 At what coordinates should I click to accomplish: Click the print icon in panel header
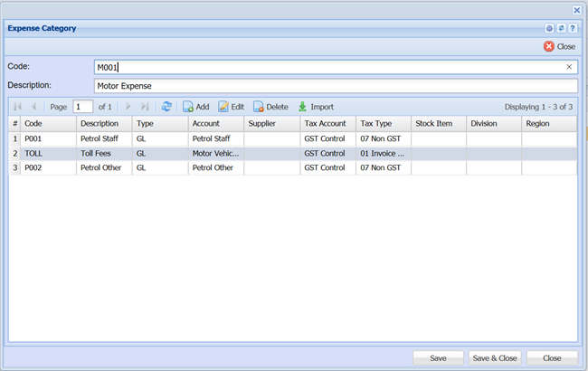(x=549, y=29)
